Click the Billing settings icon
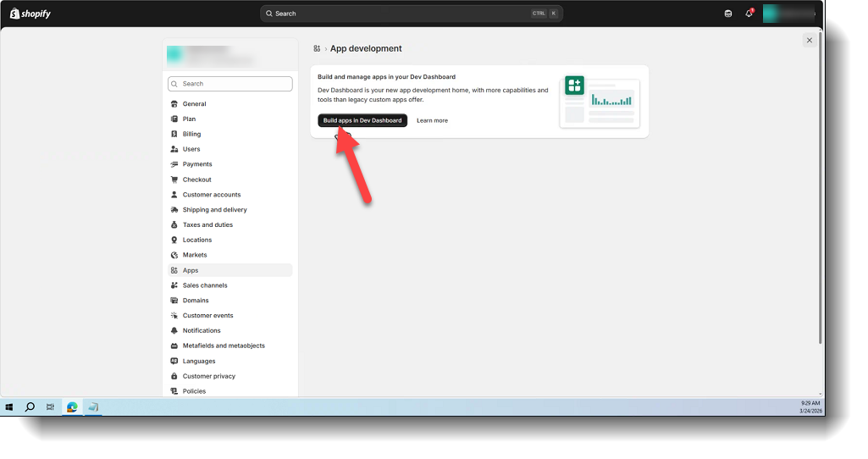 pyautogui.click(x=174, y=134)
